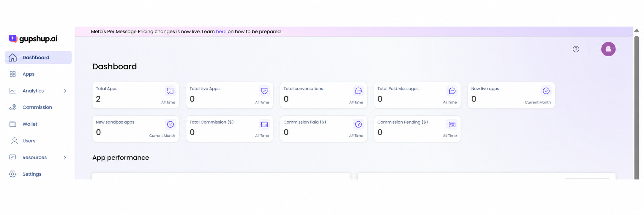Click the "App performance" heading
Viewport: 644px width, 215px height.
(121, 157)
